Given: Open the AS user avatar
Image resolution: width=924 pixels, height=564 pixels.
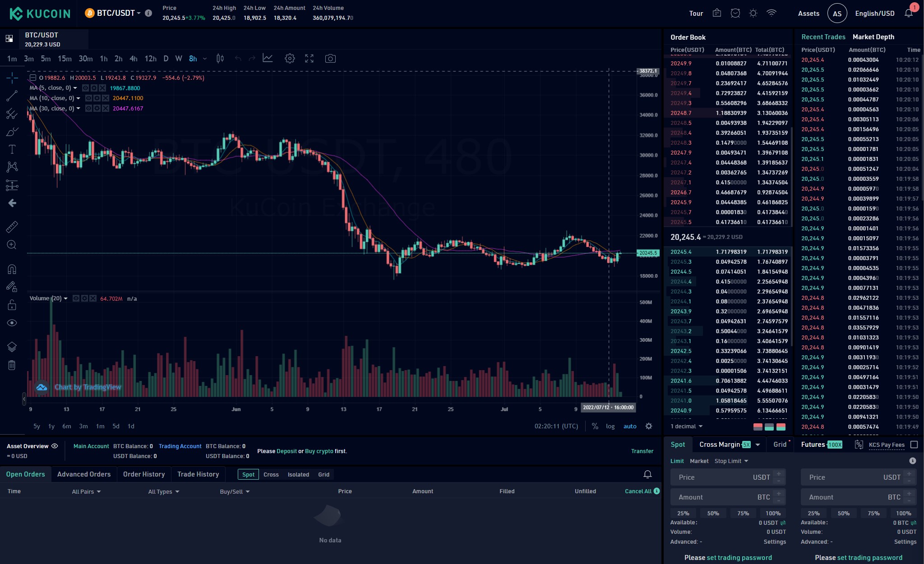Looking at the screenshot, I should coord(837,14).
